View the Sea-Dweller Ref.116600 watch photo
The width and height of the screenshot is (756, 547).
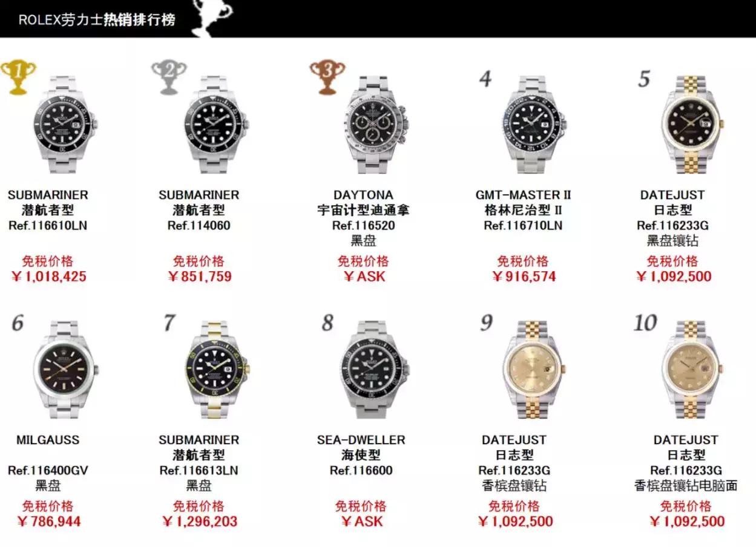pos(375,370)
